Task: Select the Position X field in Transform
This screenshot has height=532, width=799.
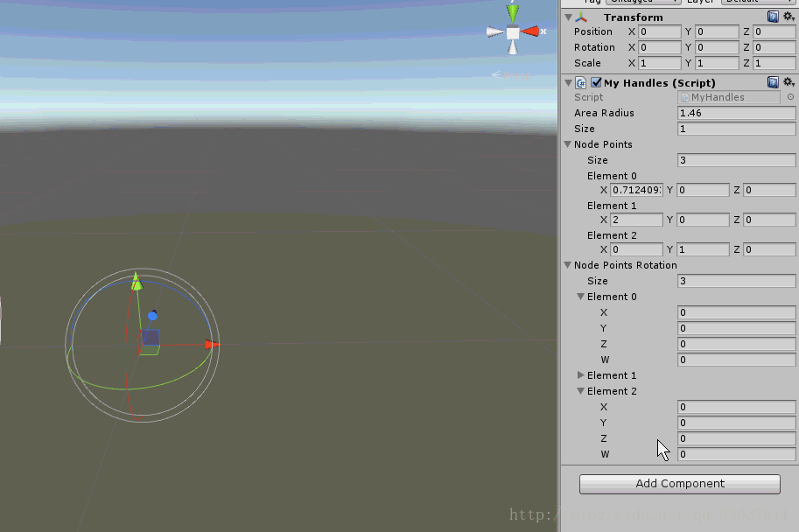Action: [x=658, y=31]
